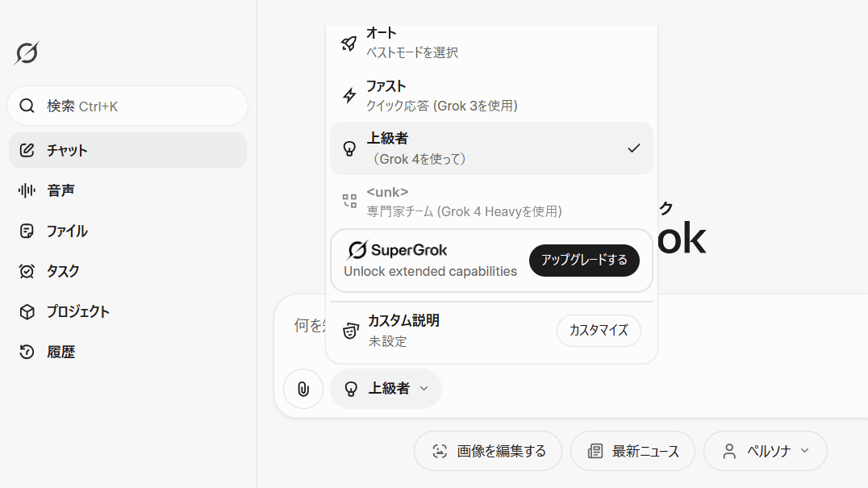Open the チャット sidebar item

tap(127, 150)
